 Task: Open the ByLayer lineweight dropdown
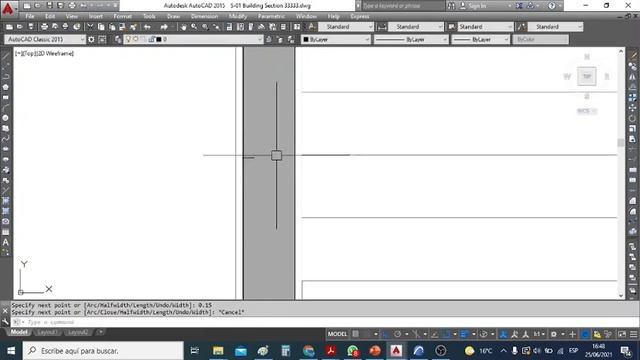click(x=480, y=40)
